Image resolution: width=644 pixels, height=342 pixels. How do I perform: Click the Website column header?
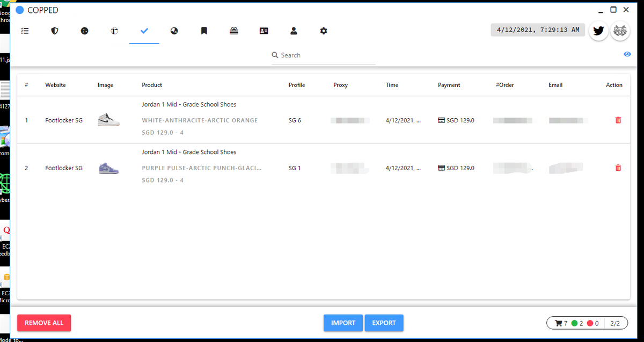55,85
